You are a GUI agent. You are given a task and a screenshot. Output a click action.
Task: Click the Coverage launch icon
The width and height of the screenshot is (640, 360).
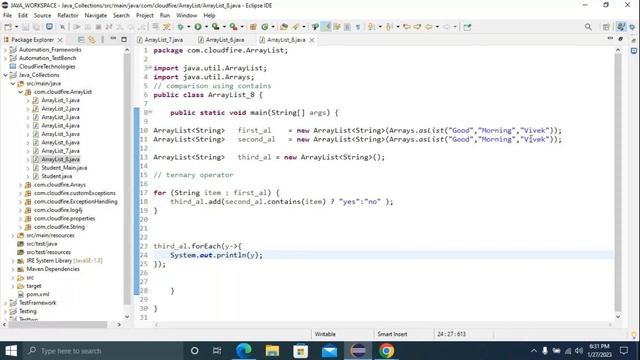215,27
